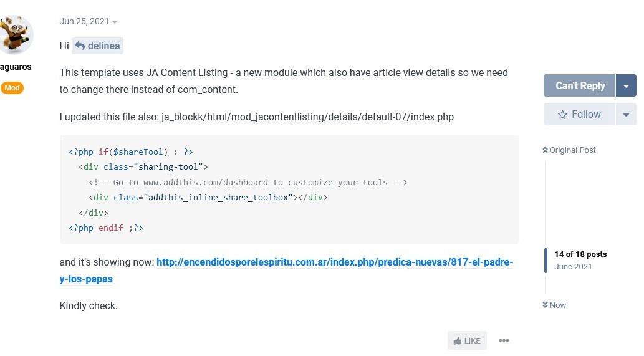Click the delinea reply mention

point(103,46)
